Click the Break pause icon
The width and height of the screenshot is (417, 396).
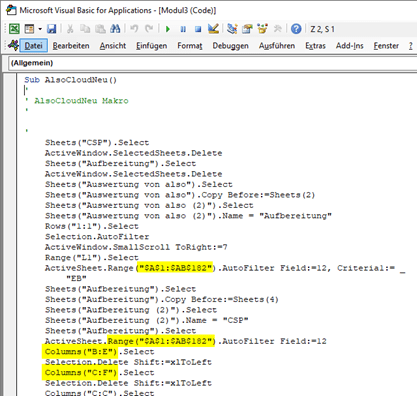tap(183, 29)
